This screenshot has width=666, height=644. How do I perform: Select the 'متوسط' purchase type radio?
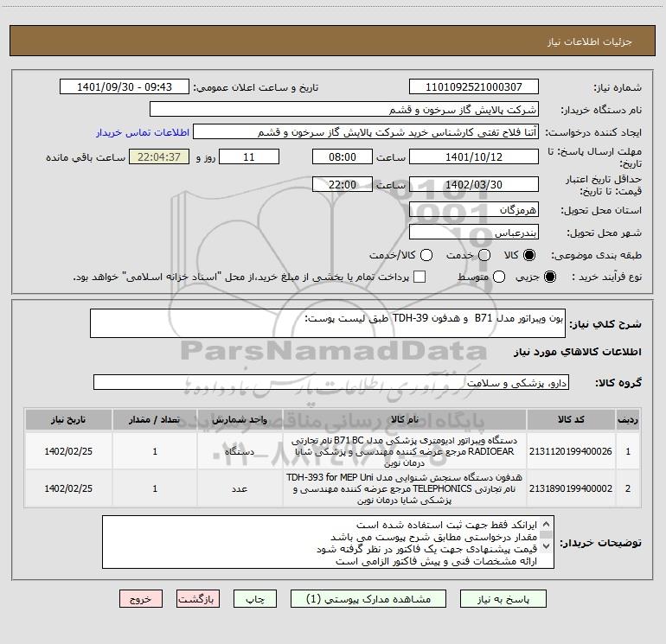499,277
